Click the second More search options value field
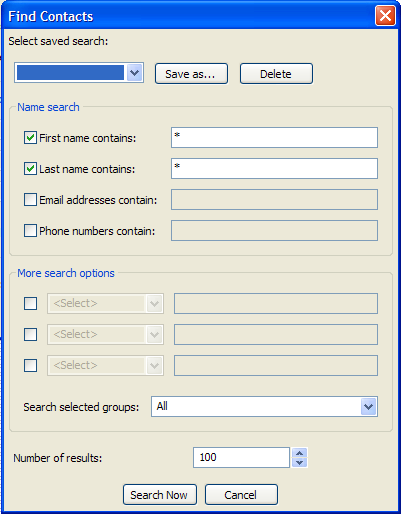Image resolution: width=401 pixels, height=514 pixels. point(276,334)
